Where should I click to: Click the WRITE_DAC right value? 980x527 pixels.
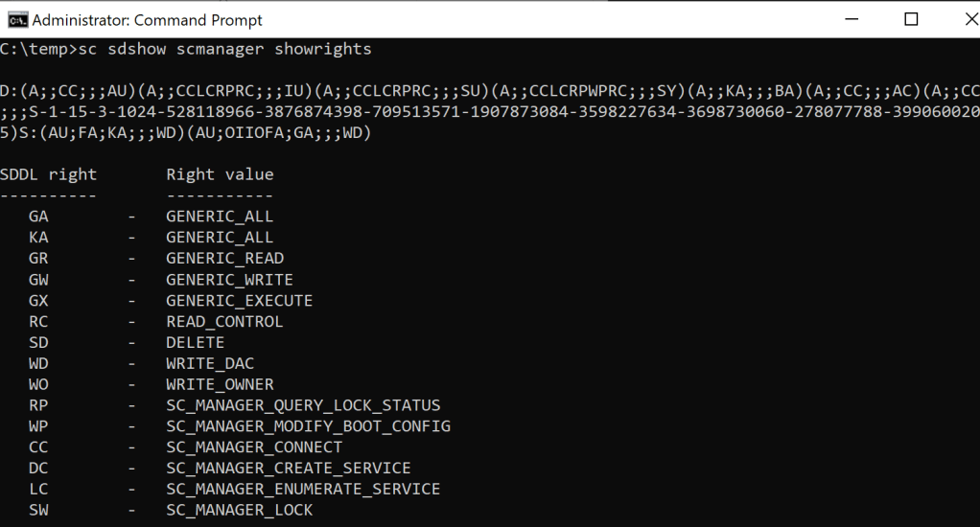coord(210,363)
